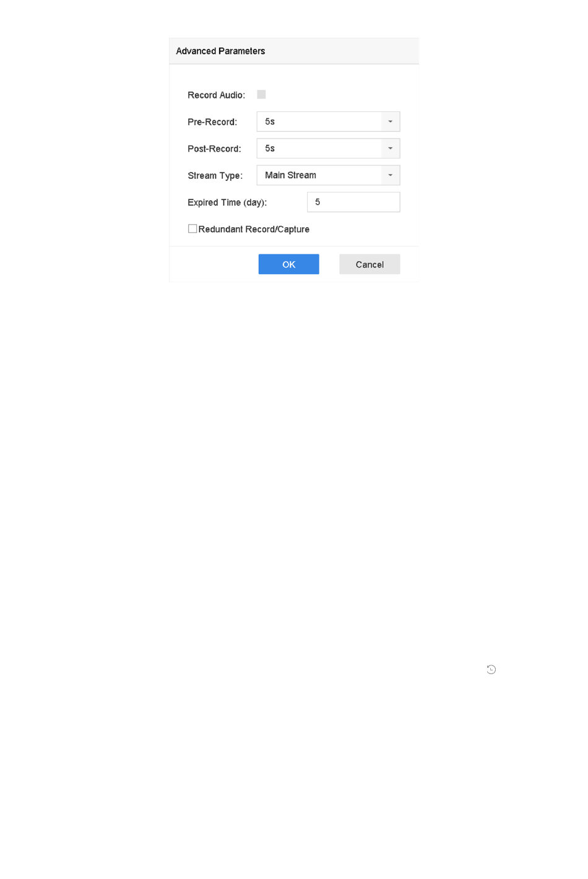Select the Pre-Record 5s value box

(319, 121)
